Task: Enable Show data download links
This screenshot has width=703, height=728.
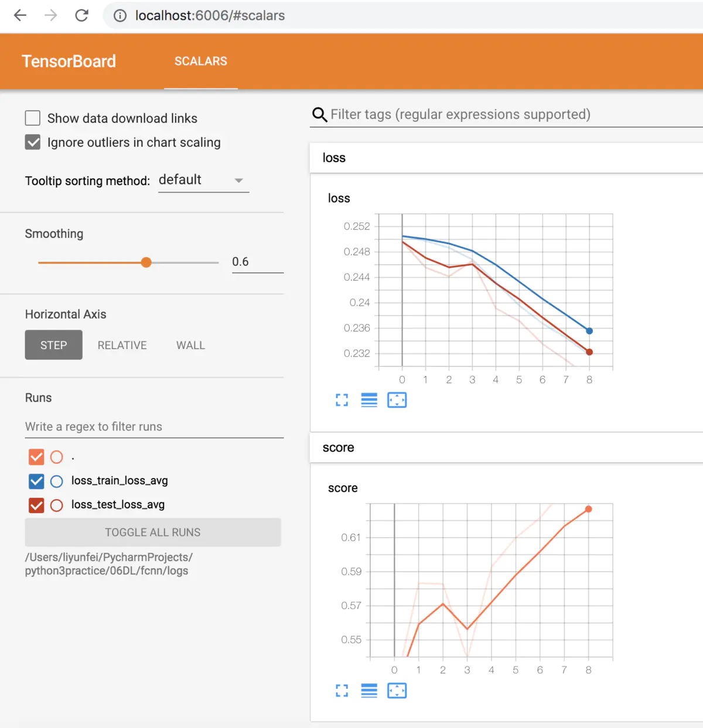Action: pyautogui.click(x=32, y=118)
